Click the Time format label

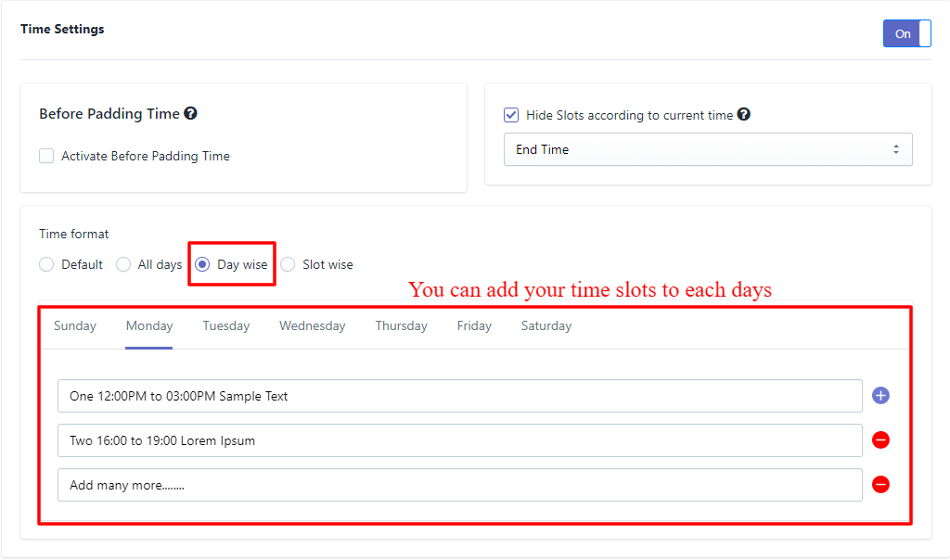(74, 234)
